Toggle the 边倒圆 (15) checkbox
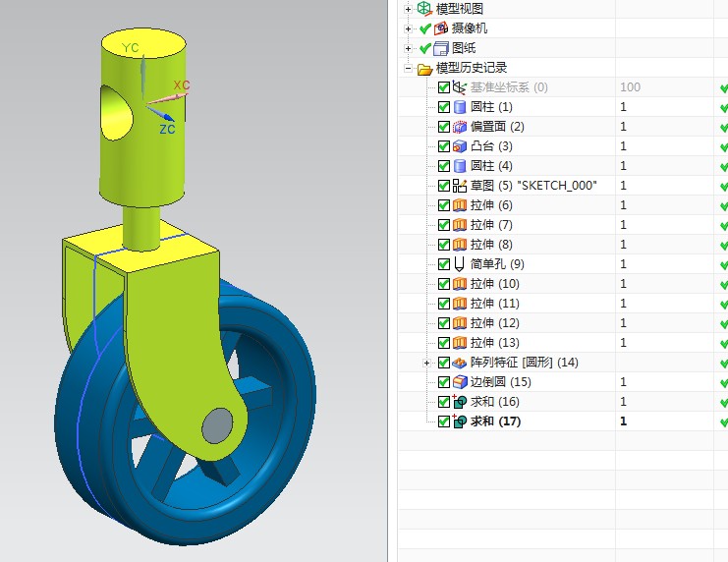This screenshot has height=562, width=728. [x=444, y=382]
